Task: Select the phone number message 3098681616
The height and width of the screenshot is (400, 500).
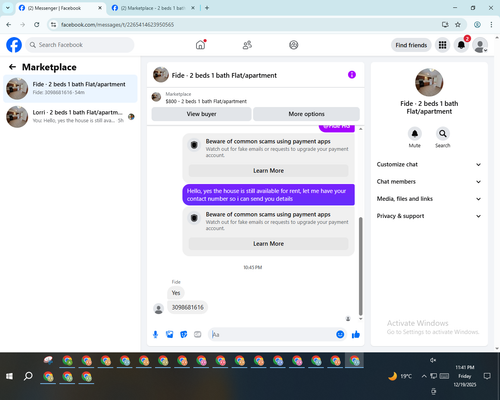Action: (188, 307)
